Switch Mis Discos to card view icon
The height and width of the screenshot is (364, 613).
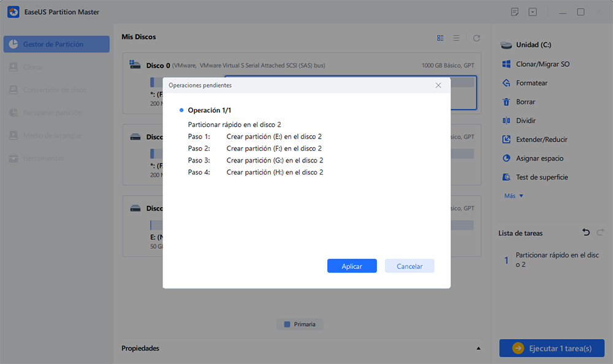(x=440, y=38)
